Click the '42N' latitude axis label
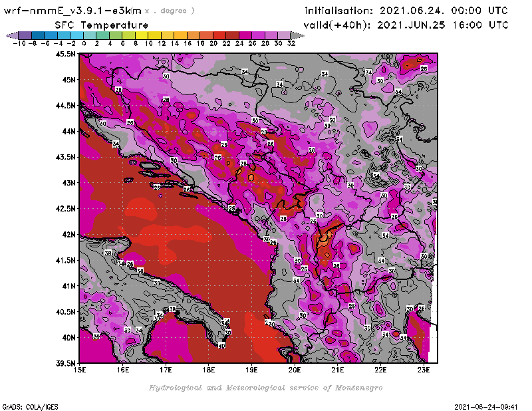The height and width of the screenshot is (411, 532). [x=68, y=235]
